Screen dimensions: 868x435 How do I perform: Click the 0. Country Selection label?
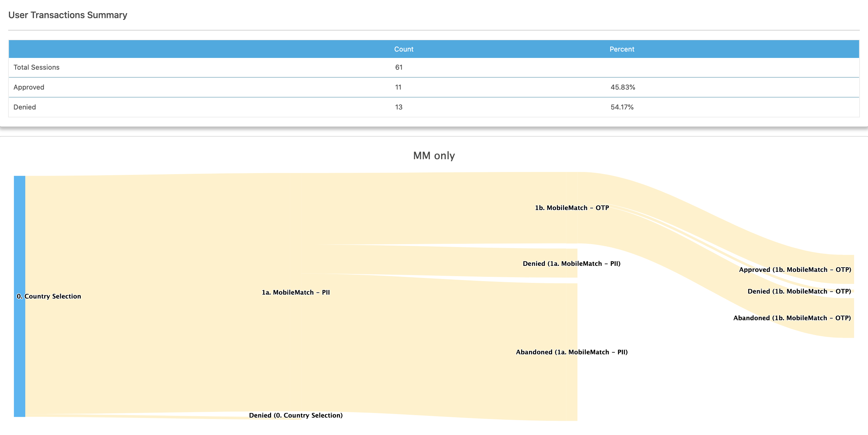(x=49, y=296)
